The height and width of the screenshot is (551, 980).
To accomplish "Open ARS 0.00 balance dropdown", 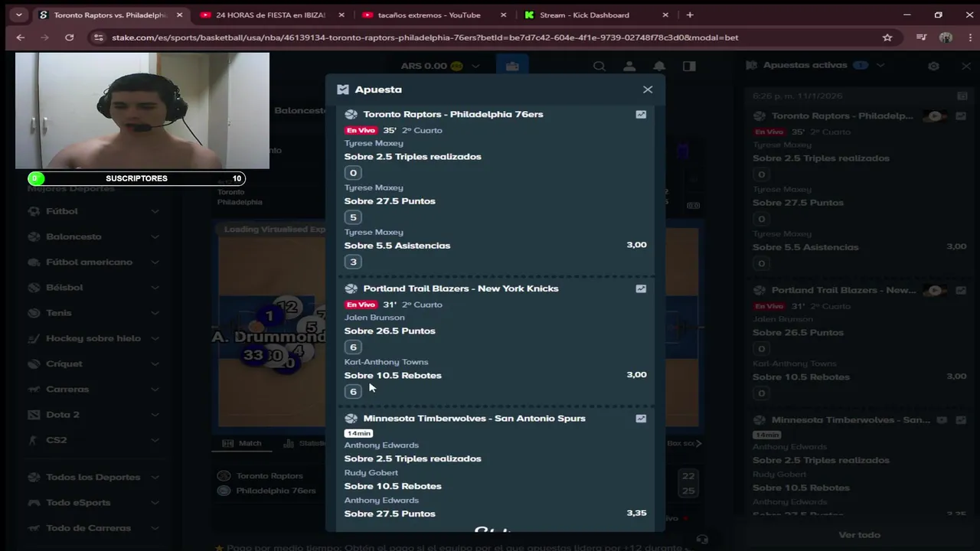I will click(x=440, y=66).
